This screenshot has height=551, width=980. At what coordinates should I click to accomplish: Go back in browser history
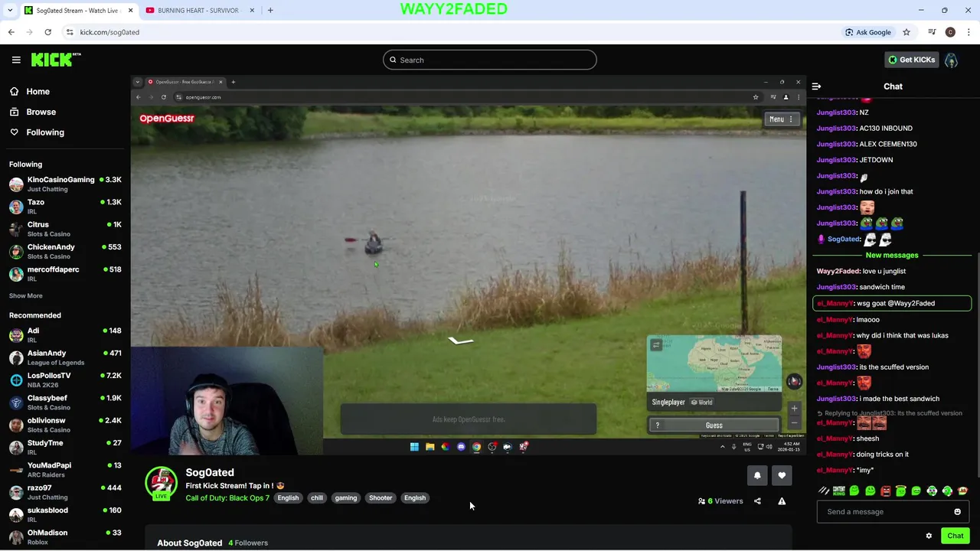coord(11,32)
